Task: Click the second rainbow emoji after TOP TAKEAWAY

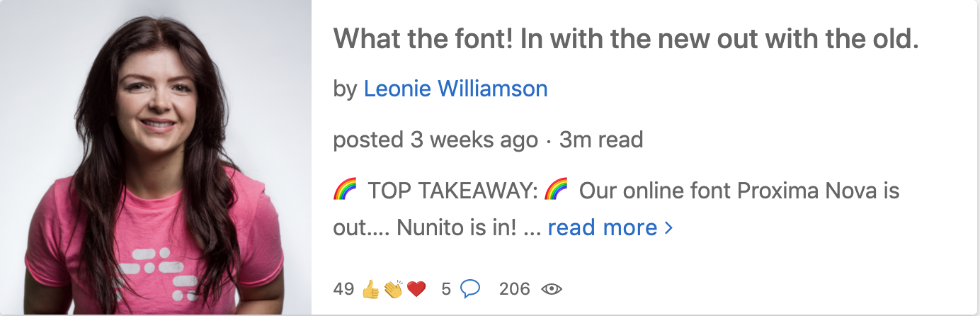Action: [x=556, y=191]
